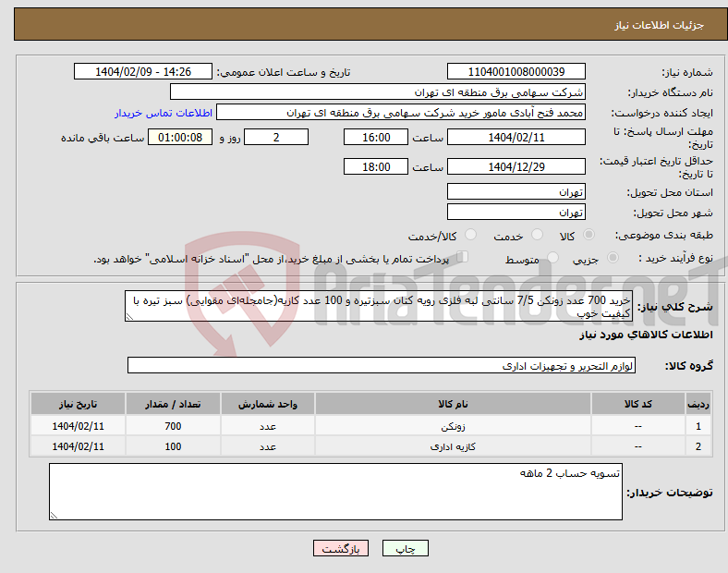This screenshot has width=728, height=573.
Task: Click the نوع فرآیند خرید label
Action: point(675,258)
